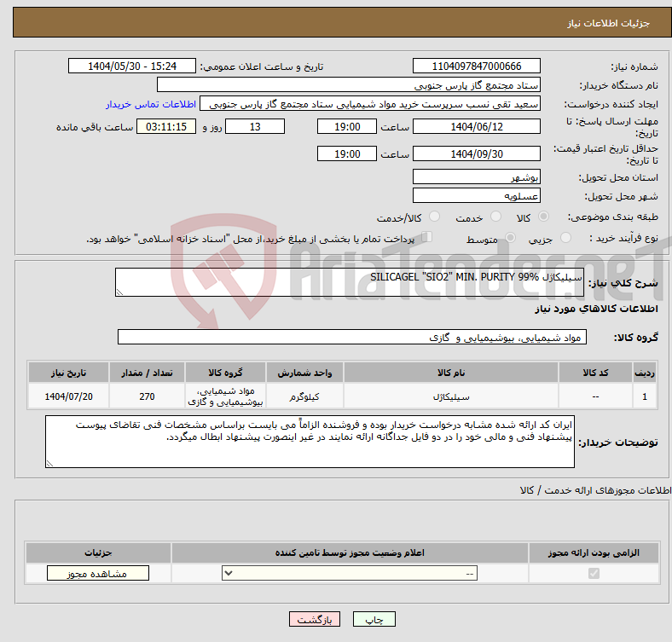The width and height of the screenshot is (672, 642).
Task: Click the اطلاعات مجوزهای ارائه خدمت / کالا heading
Action: pos(595,490)
